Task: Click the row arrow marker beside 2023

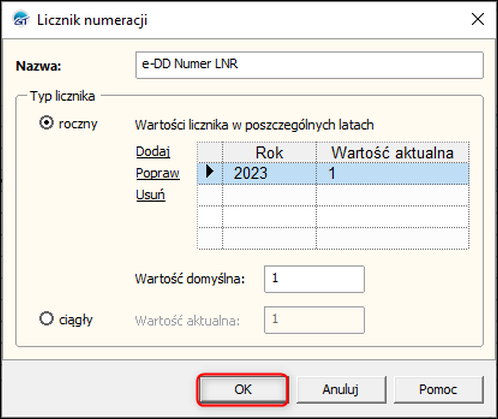Action: point(210,172)
